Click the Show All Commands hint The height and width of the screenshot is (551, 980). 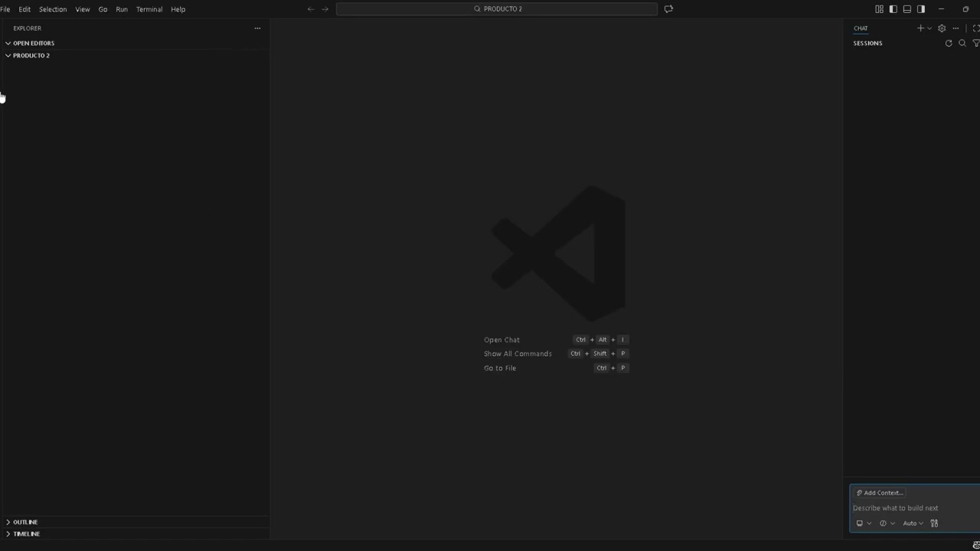(518, 354)
